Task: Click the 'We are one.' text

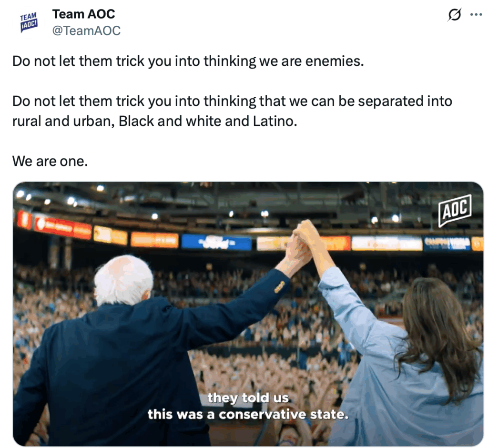Action: [x=50, y=161]
